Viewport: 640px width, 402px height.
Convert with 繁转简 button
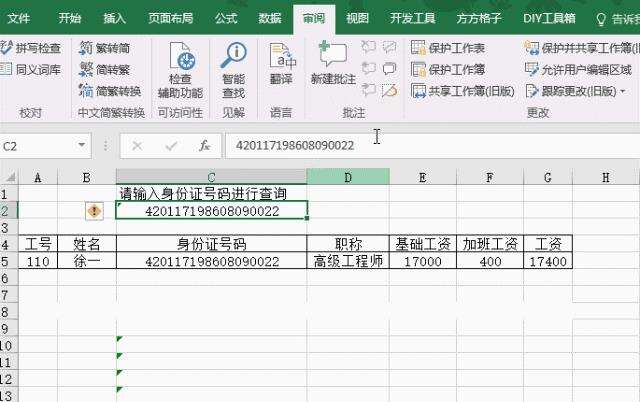pos(104,48)
